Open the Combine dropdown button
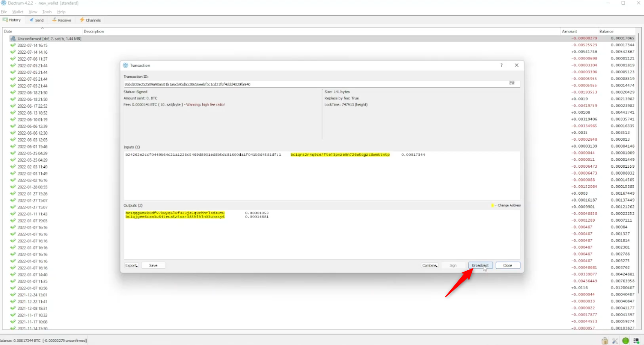Viewport: 644px width, 345px height. [x=430, y=265]
